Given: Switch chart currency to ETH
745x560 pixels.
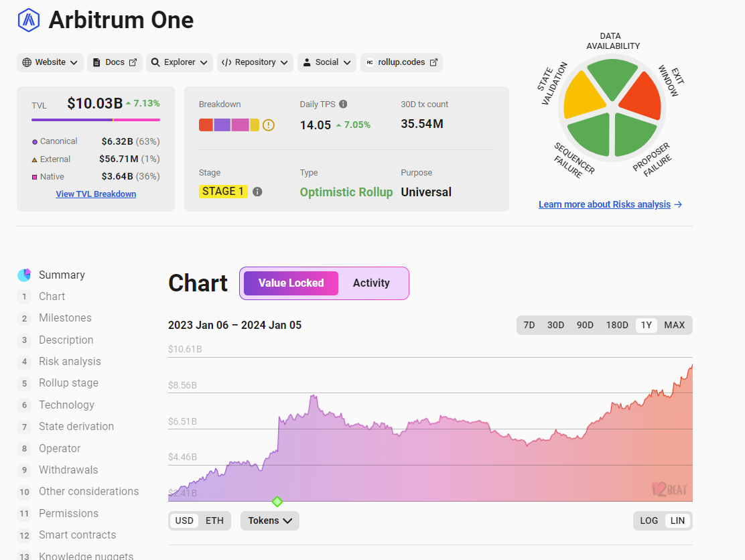Looking at the screenshot, I should point(214,520).
